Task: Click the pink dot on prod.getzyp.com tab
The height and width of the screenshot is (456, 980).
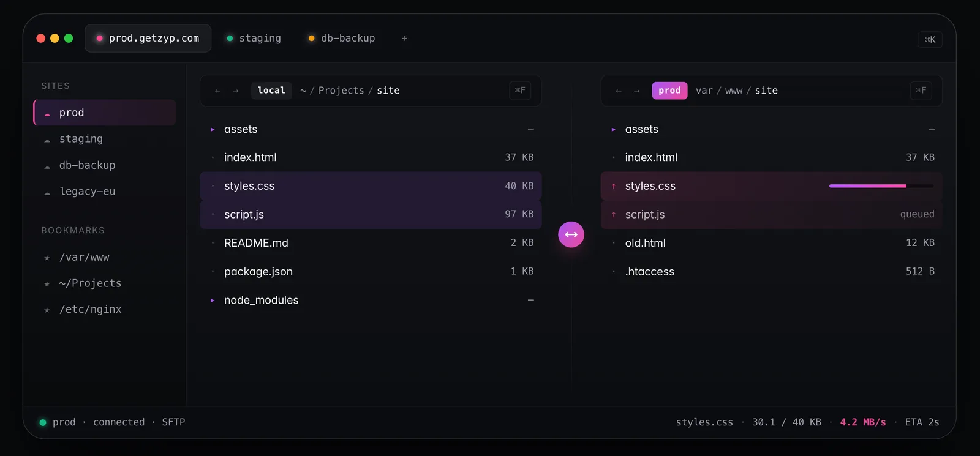Action: (x=99, y=38)
